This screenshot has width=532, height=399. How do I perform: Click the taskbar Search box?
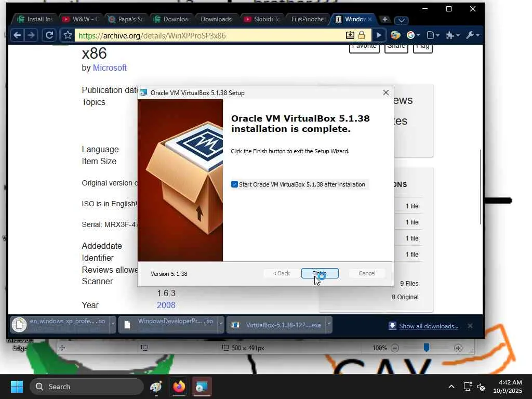(87, 387)
